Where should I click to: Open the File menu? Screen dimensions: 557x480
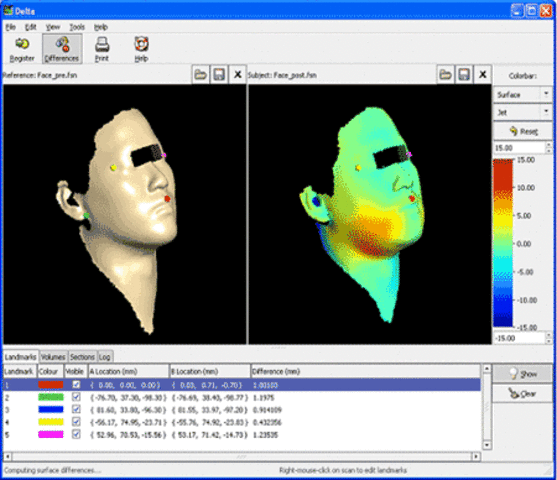point(11,27)
